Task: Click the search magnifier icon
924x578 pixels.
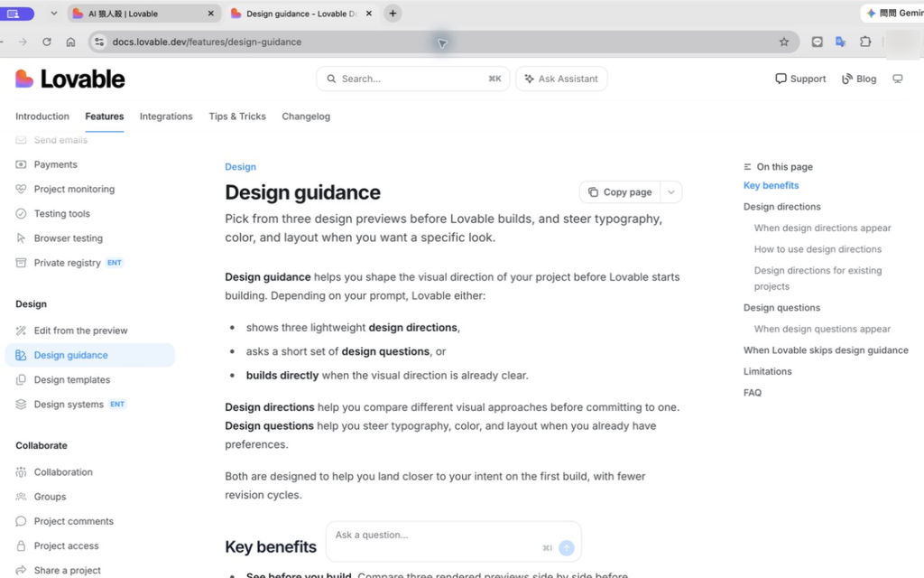Action: (331, 79)
